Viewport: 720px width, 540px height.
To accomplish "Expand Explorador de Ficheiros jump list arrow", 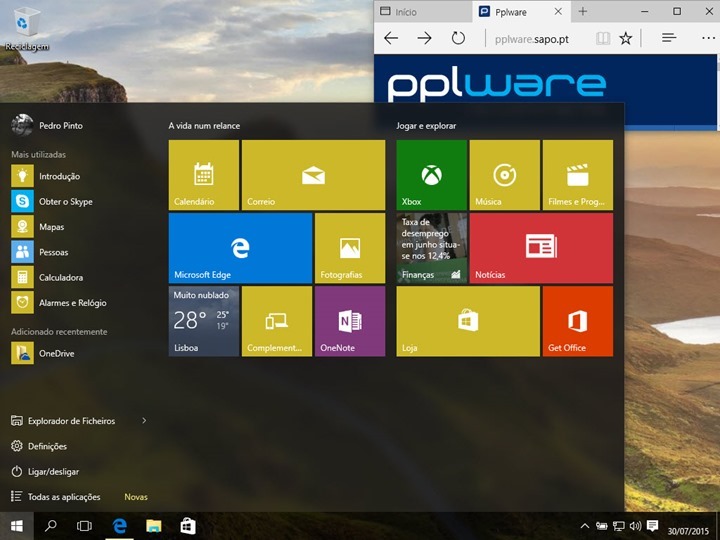I will click(x=144, y=421).
